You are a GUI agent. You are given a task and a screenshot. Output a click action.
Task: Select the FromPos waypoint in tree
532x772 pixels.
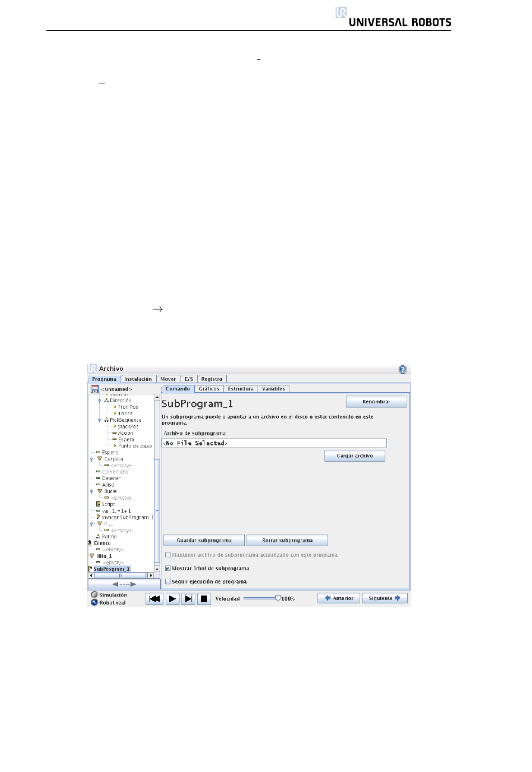[x=128, y=407]
